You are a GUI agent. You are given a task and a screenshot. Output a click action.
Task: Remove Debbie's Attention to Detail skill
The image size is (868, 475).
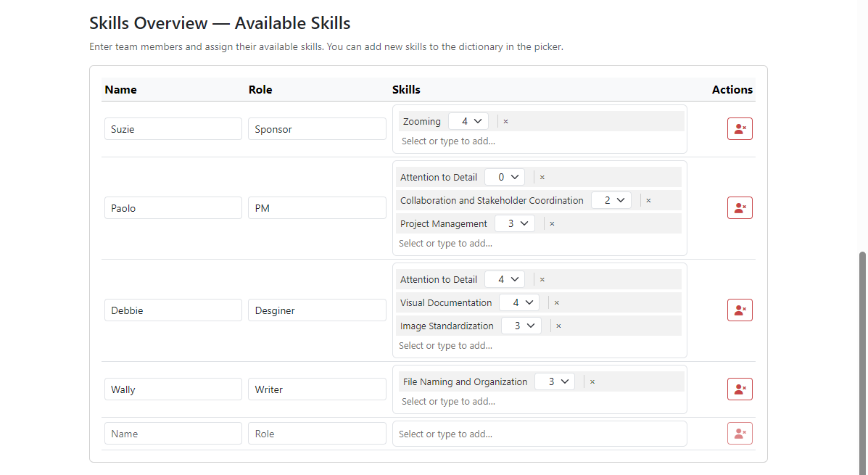pyautogui.click(x=542, y=280)
